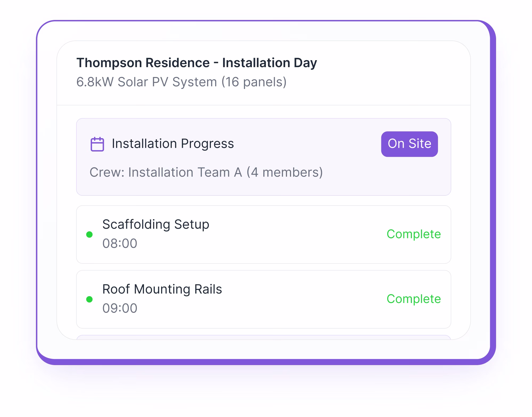Image resolution: width=532 pixels, height=417 pixels.
Task: Open the highlighted progress summary box
Action: point(264,158)
